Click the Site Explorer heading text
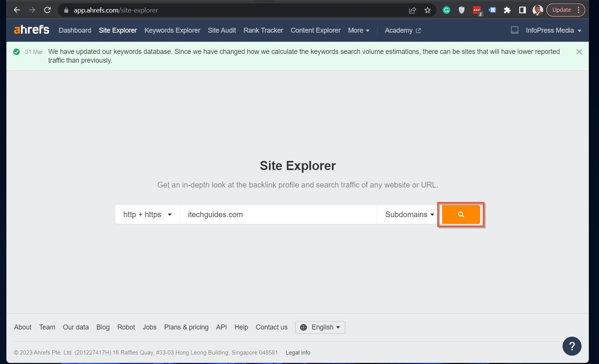 298,166
